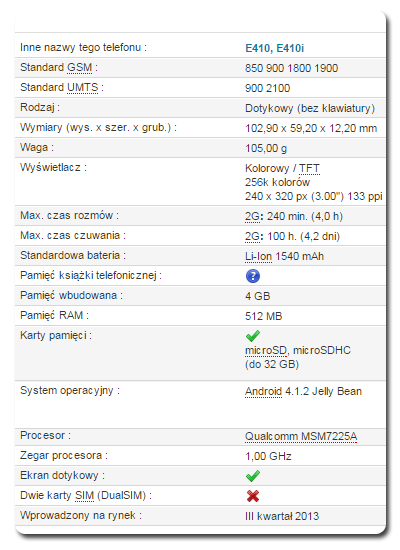Select the 4 GB built-in memory value
The image size is (400, 550).
click(x=258, y=296)
